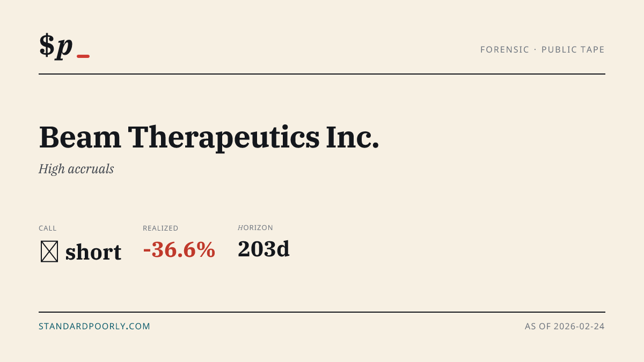Click the red underscore cursor mark
The height and width of the screenshot is (362, 644).
click(83, 56)
